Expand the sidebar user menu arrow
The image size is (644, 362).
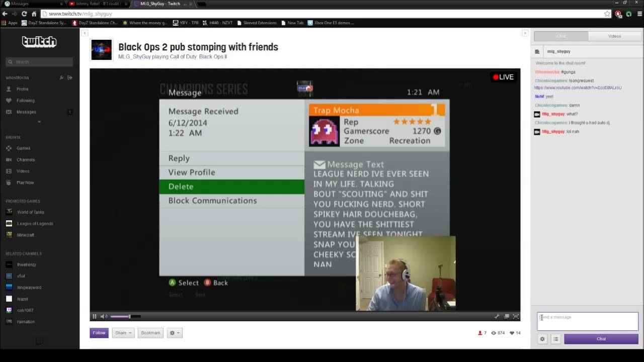(x=39, y=122)
